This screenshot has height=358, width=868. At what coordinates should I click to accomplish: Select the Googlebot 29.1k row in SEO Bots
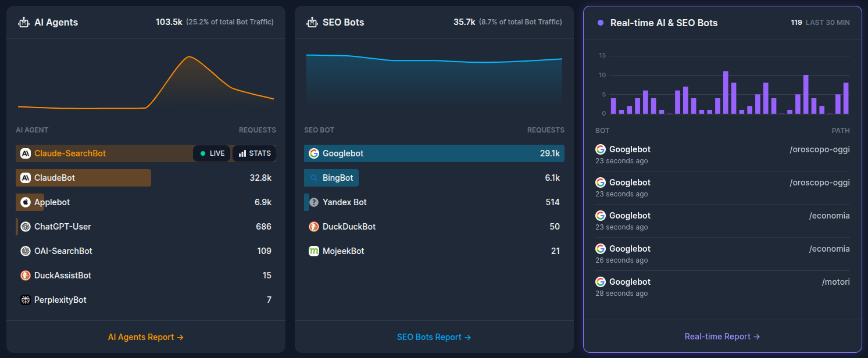coord(434,153)
